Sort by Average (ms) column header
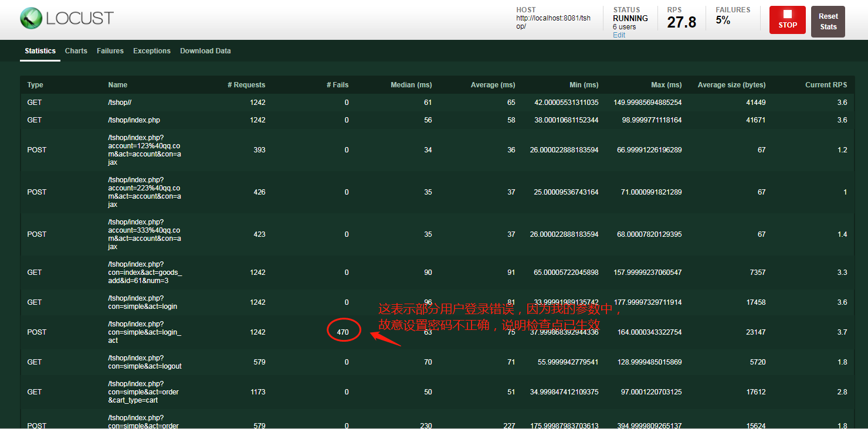This screenshot has height=429, width=868. 493,85
